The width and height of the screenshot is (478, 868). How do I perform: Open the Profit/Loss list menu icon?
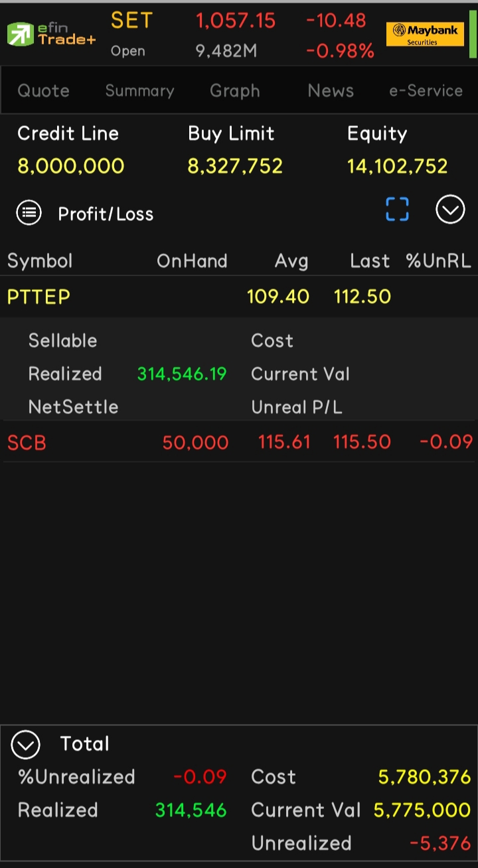29,213
